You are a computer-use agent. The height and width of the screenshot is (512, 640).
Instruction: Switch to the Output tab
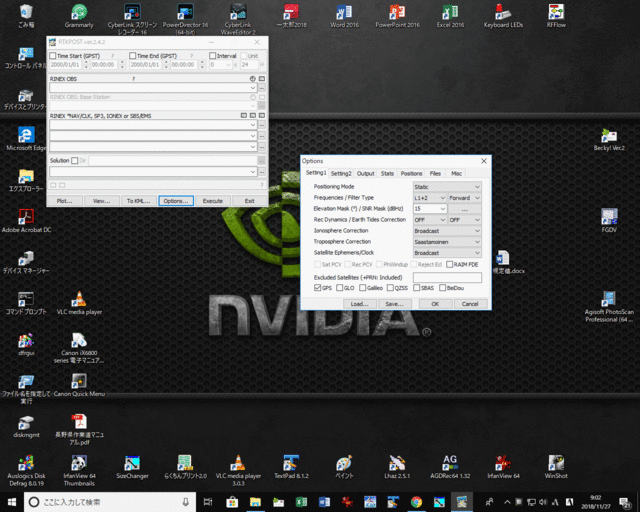(365, 174)
